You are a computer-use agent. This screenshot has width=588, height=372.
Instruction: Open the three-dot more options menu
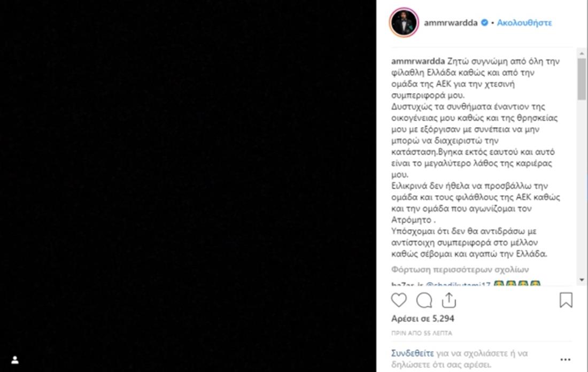(x=565, y=360)
